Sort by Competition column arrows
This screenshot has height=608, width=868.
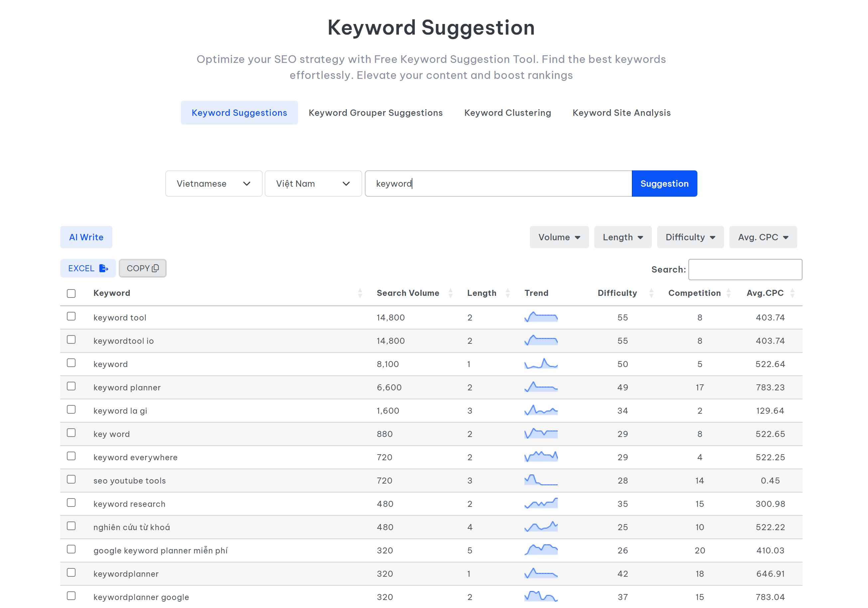[729, 293]
